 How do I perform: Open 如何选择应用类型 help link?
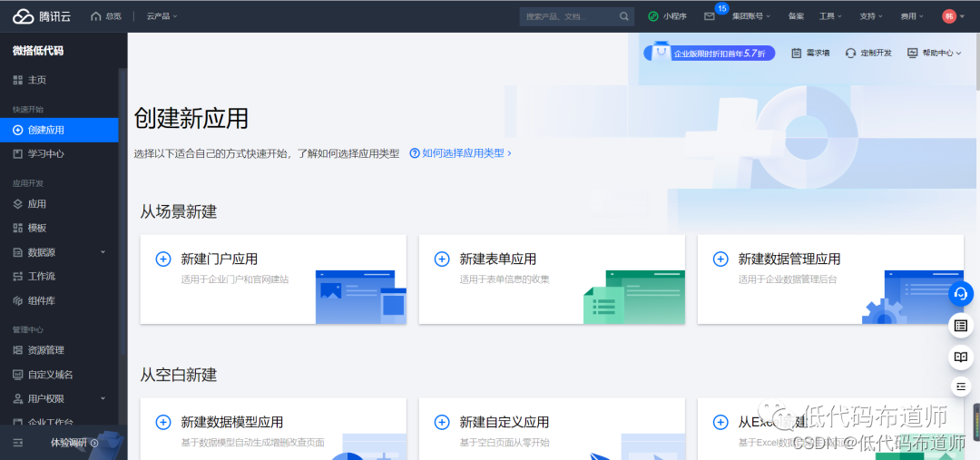tap(461, 153)
